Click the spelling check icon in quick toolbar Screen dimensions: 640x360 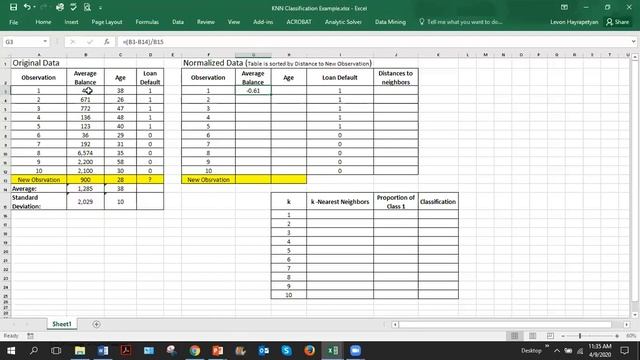click(x=73, y=7)
